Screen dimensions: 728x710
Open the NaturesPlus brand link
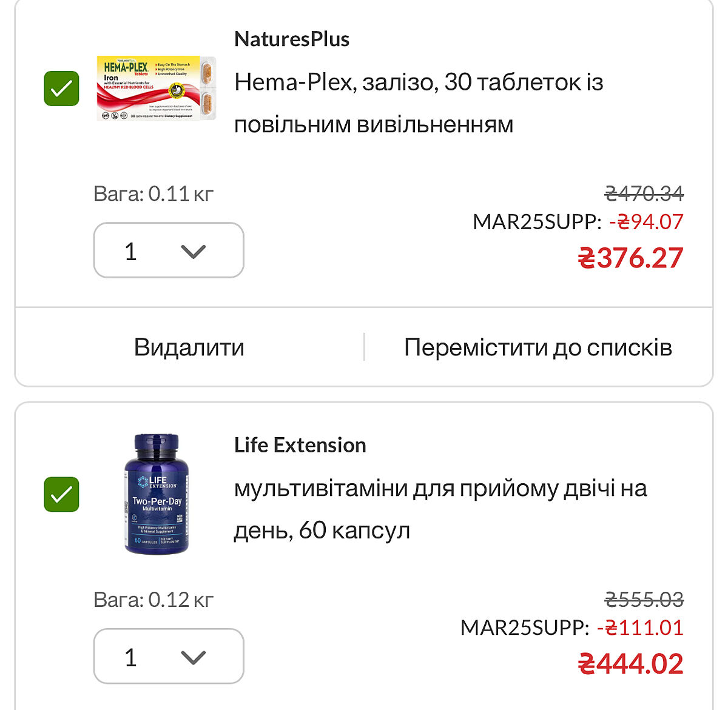291,39
